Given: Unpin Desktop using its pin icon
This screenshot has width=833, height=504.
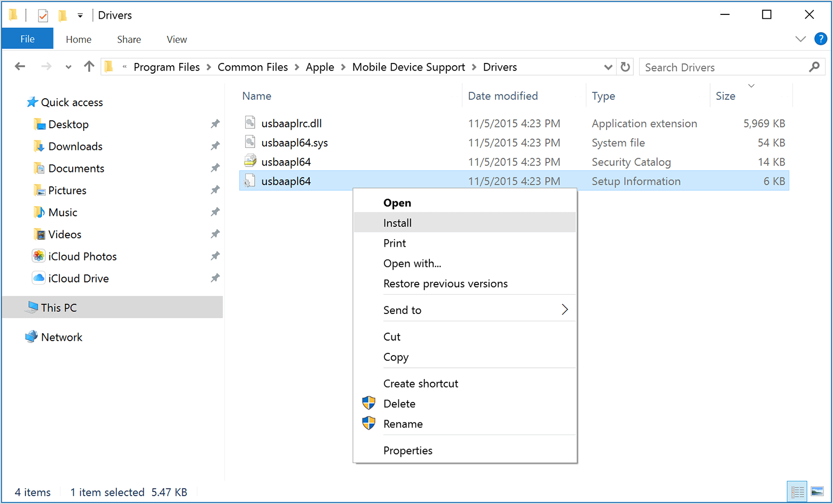Looking at the screenshot, I should click(215, 124).
